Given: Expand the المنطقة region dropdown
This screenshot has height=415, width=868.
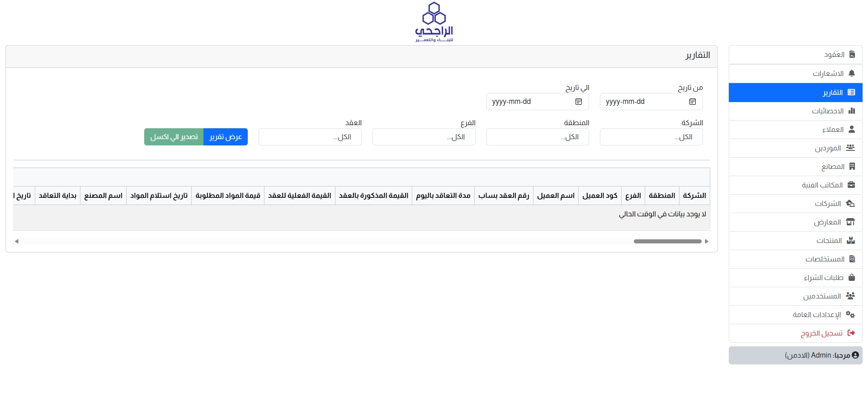Looking at the screenshot, I should click(x=538, y=137).
